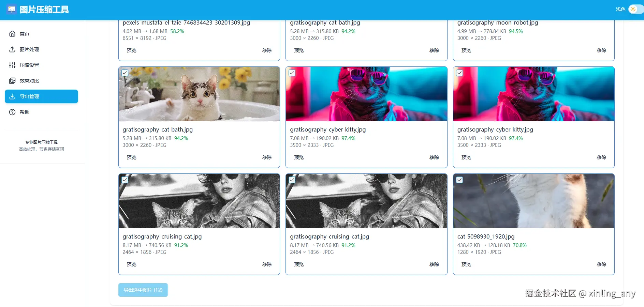
Task: Click the sliders icon for 压缩设置
Action: click(12, 65)
